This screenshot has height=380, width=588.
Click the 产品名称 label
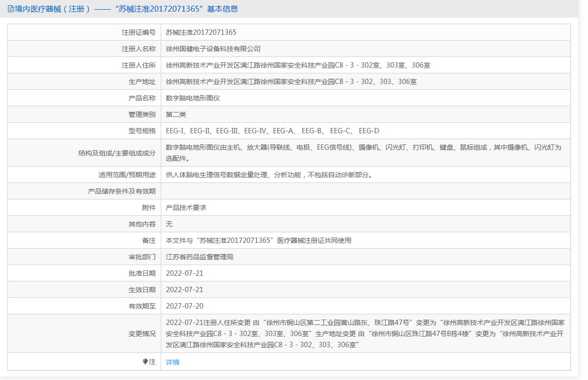tap(142, 98)
